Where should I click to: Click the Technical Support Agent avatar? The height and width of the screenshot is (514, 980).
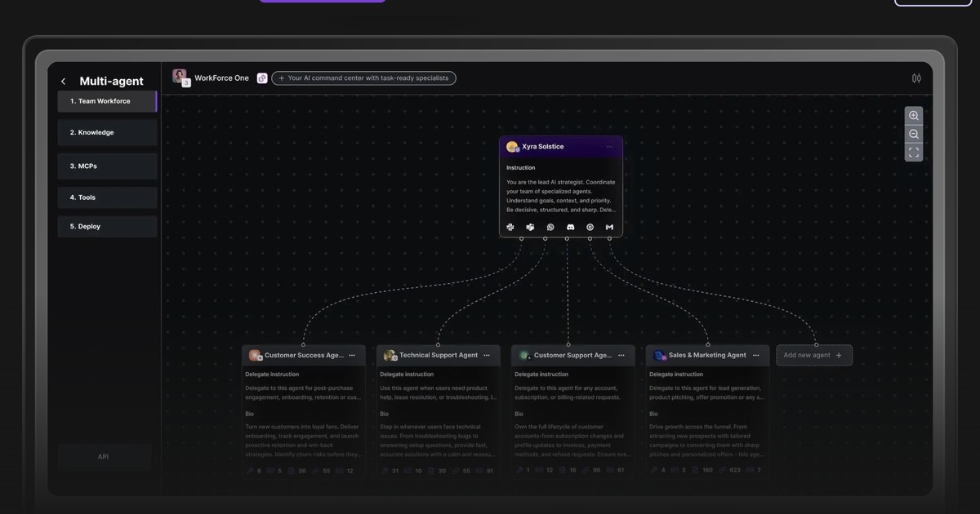point(390,356)
